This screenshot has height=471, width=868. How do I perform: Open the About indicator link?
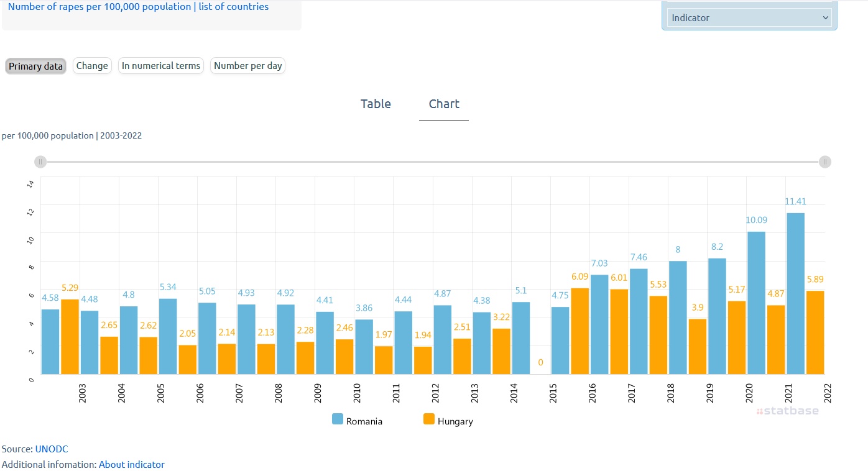pyautogui.click(x=132, y=464)
